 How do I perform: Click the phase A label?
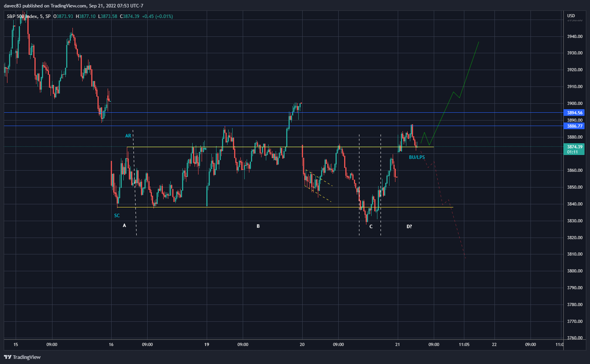(124, 226)
